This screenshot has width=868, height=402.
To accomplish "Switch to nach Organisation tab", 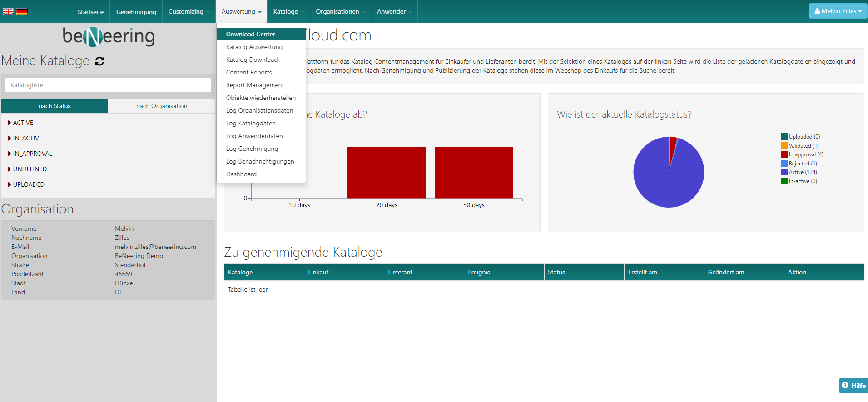I will [161, 106].
